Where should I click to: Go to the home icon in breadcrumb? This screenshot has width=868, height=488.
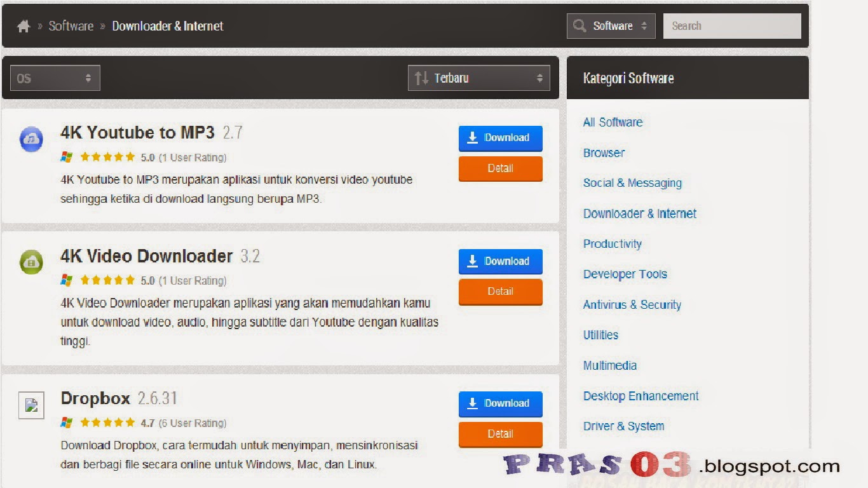tap(24, 26)
